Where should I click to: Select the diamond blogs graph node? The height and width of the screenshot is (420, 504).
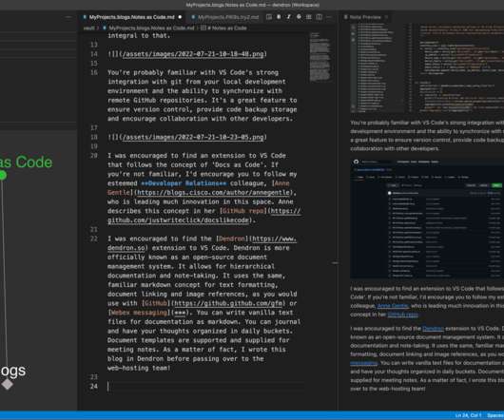[x=7, y=384]
